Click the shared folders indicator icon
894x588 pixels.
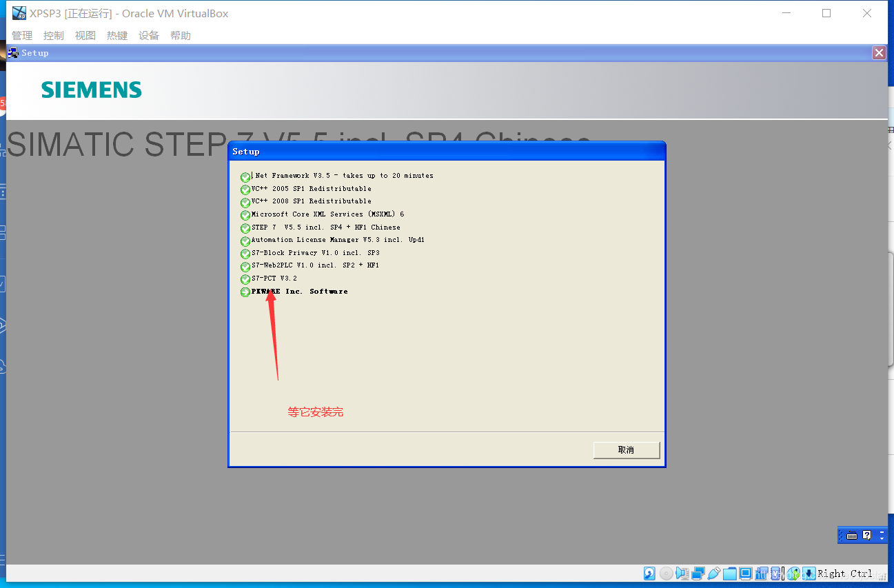(x=730, y=574)
